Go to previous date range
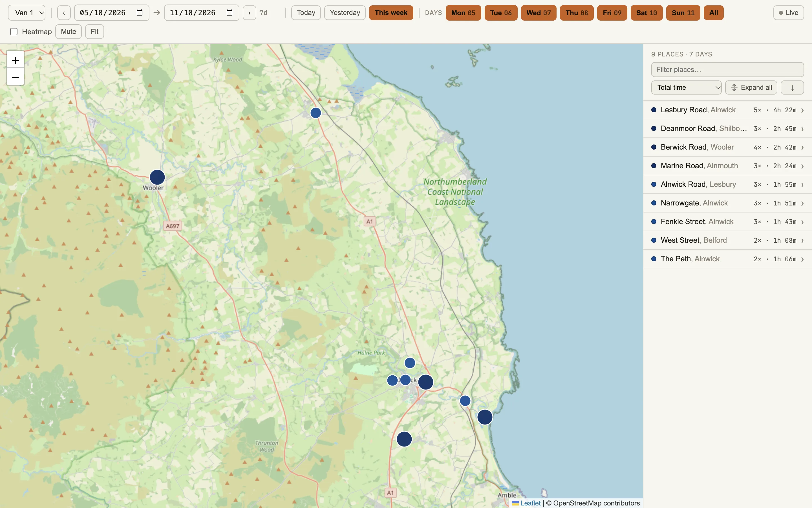 click(64, 13)
